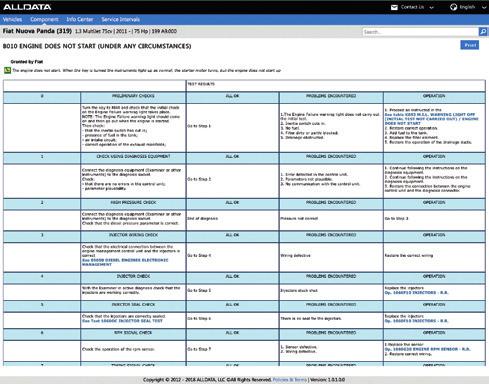Click the green phone note icon
The image size is (489, 384).
pos(7,70)
